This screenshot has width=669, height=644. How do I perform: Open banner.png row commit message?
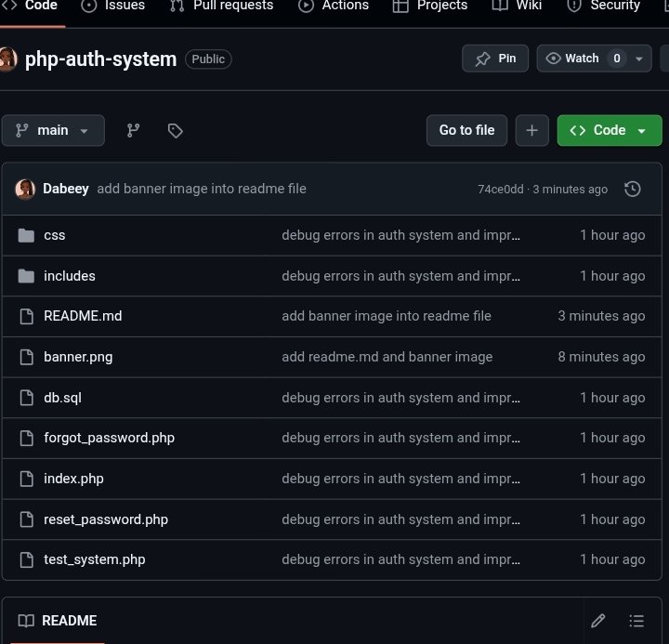pyautogui.click(x=387, y=357)
